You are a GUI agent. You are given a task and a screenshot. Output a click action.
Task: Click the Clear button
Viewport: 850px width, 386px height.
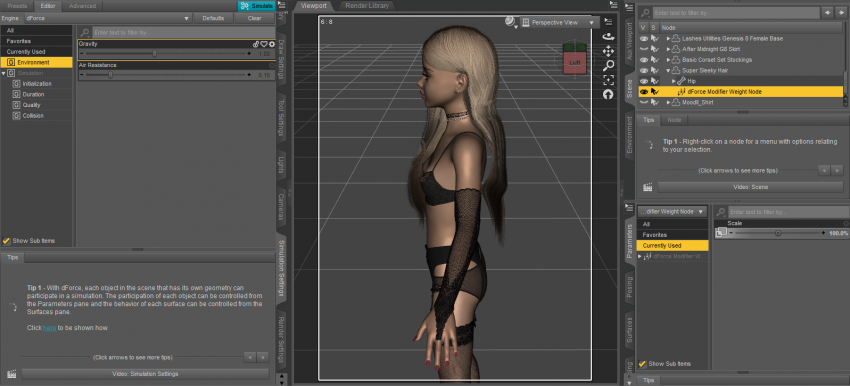point(255,18)
